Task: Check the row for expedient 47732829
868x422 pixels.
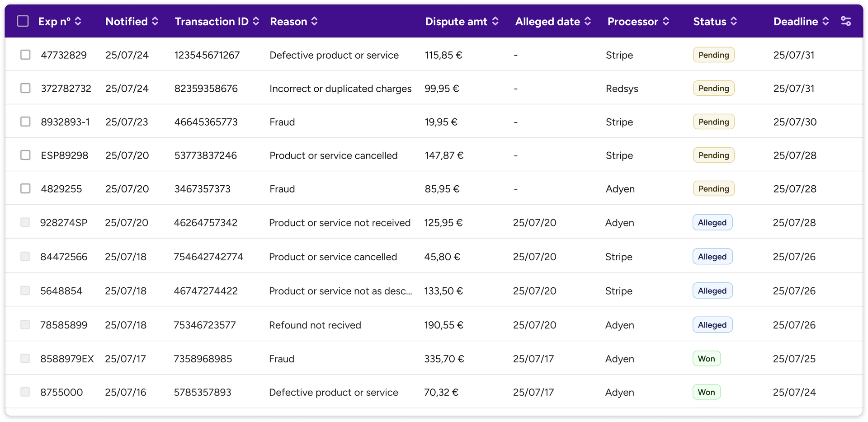Action: [25, 55]
